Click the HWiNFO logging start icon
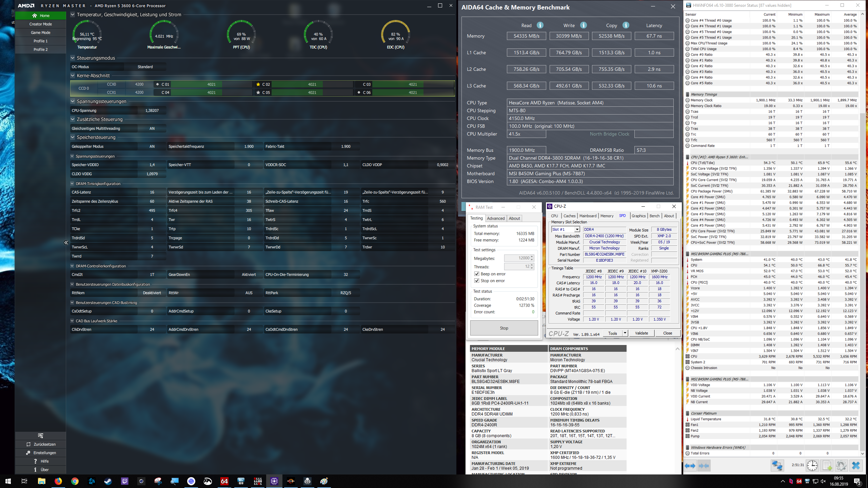Screen dimensions: 868x488 (827, 466)
